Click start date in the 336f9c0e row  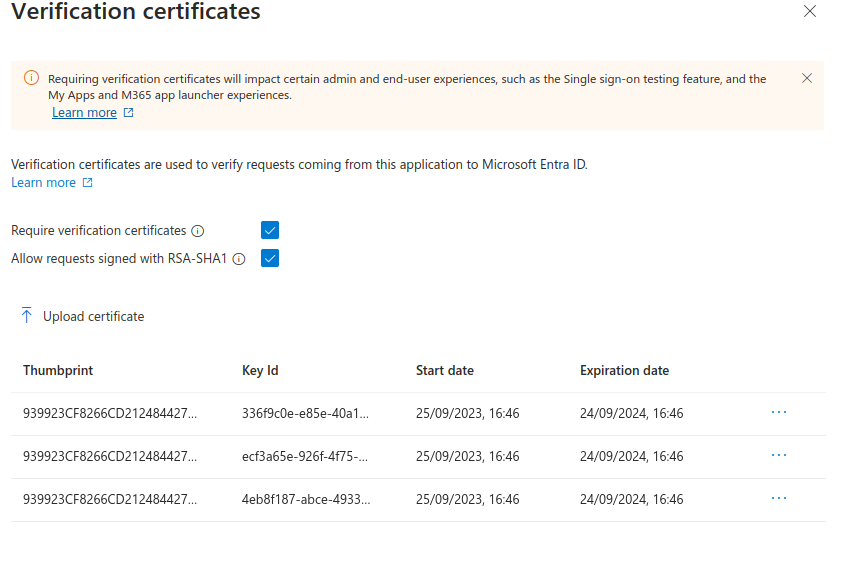point(467,413)
